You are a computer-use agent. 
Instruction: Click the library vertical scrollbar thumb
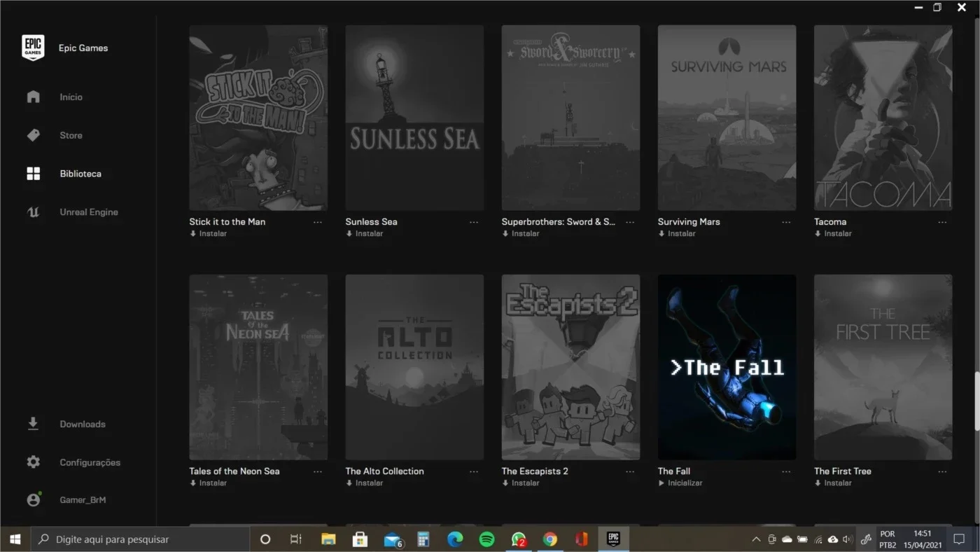[976, 401]
